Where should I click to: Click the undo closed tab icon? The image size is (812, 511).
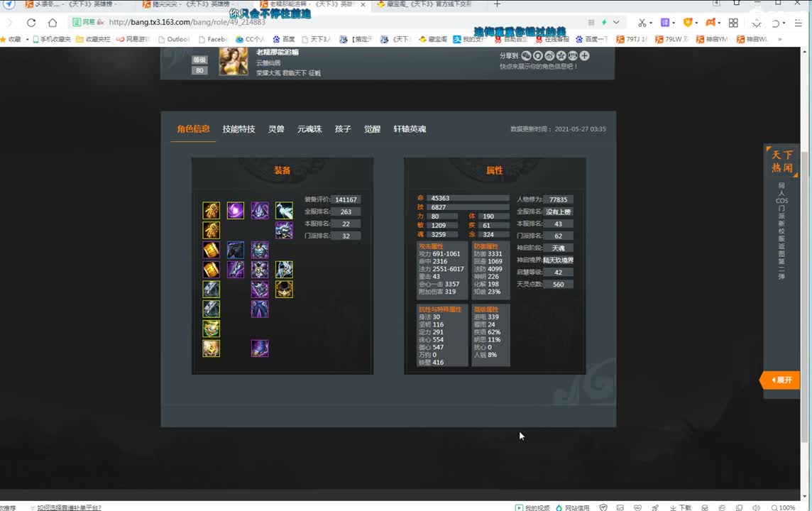click(x=775, y=23)
